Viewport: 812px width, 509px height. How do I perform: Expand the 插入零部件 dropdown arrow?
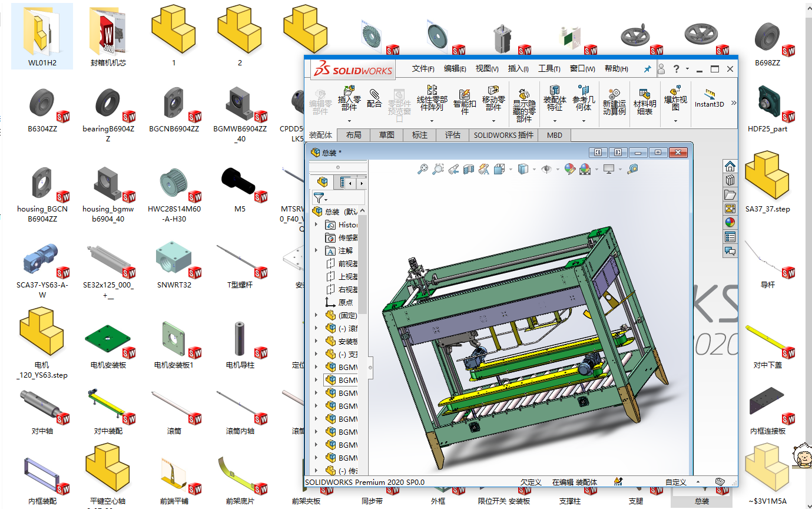(x=349, y=120)
